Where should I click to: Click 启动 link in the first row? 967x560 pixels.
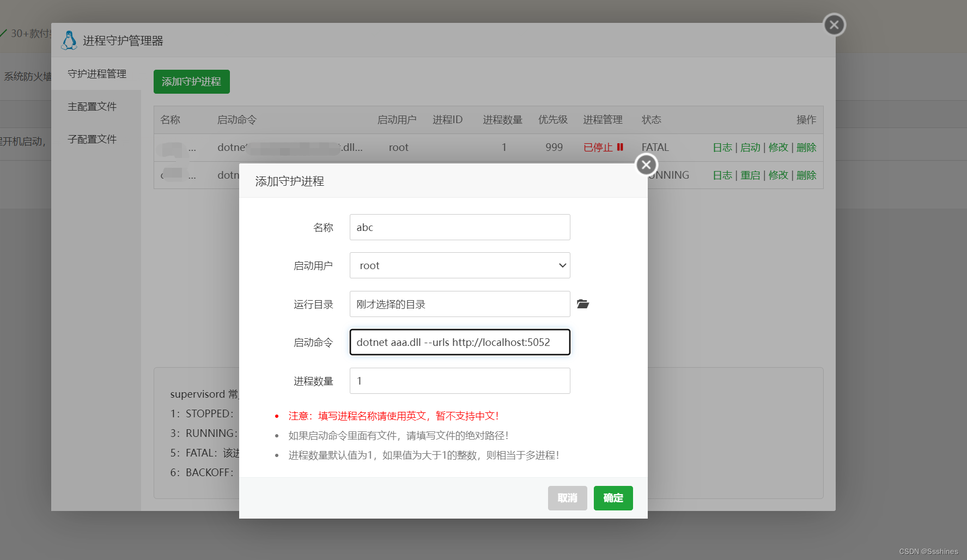750,148
